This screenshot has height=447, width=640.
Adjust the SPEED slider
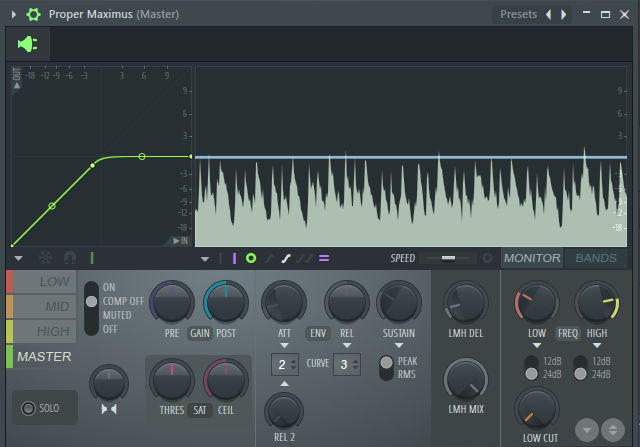pyautogui.click(x=449, y=258)
